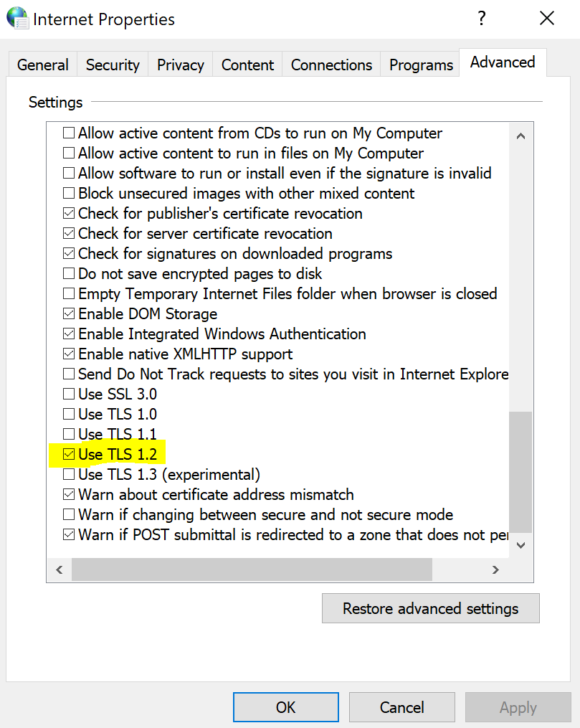Click Restore advanced settings button
580x728 pixels.
click(x=430, y=608)
